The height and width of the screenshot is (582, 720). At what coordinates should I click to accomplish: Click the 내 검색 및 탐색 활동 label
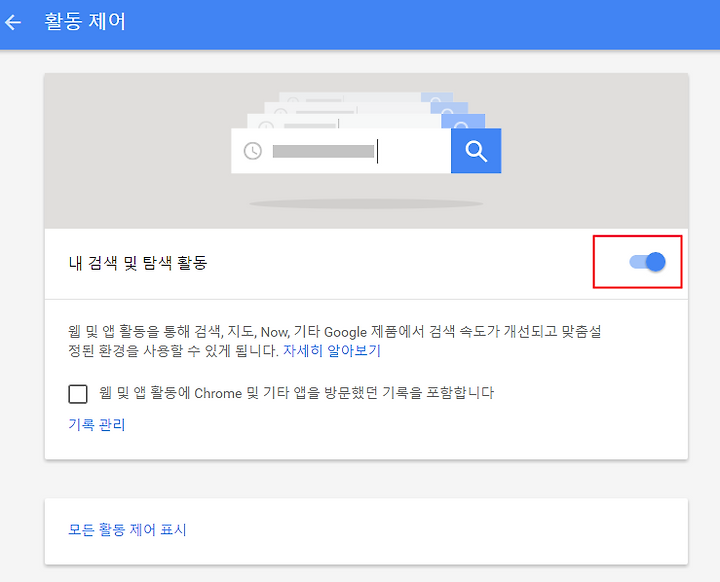(x=138, y=263)
